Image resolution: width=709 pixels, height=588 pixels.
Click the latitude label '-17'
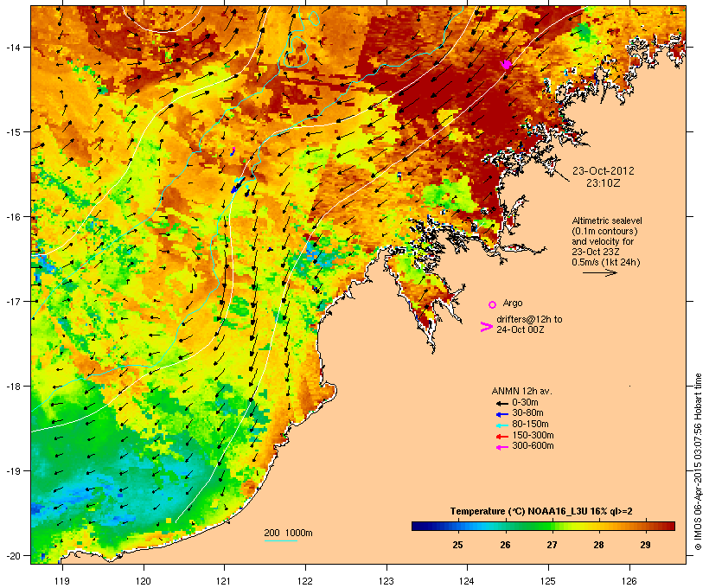pos(12,301)
